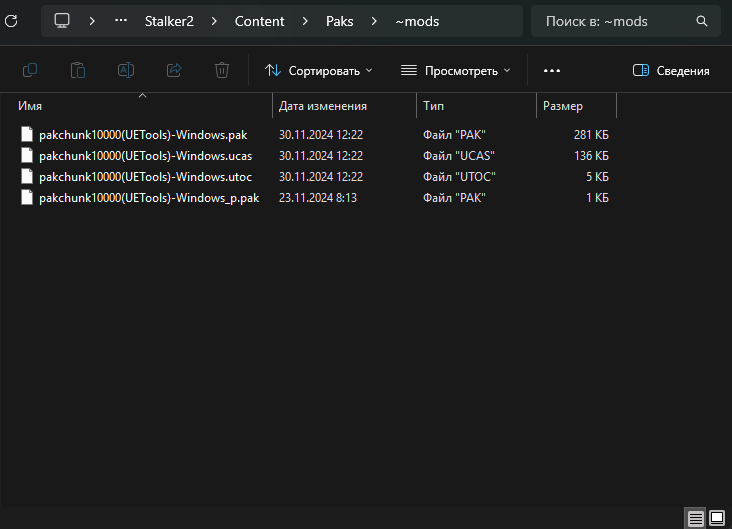Click the Share icon in toolbar
This screenshot has width=732, height=529.
coord(174,70)
